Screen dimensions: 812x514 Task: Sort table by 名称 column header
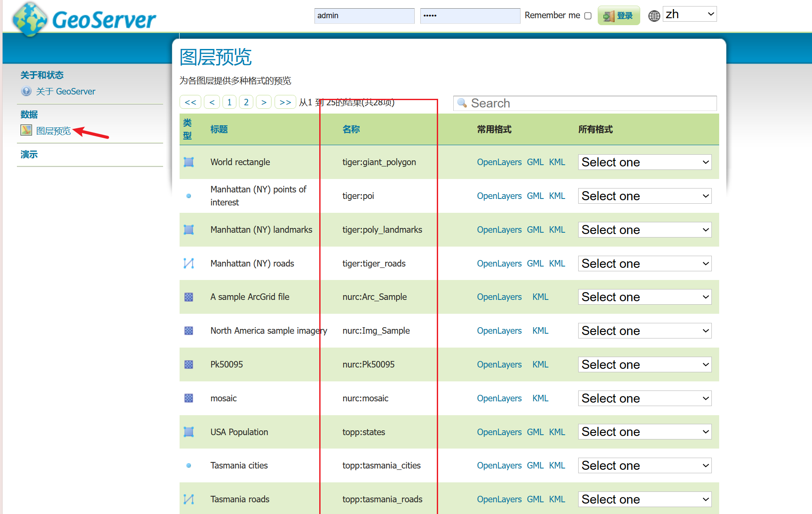351,129
